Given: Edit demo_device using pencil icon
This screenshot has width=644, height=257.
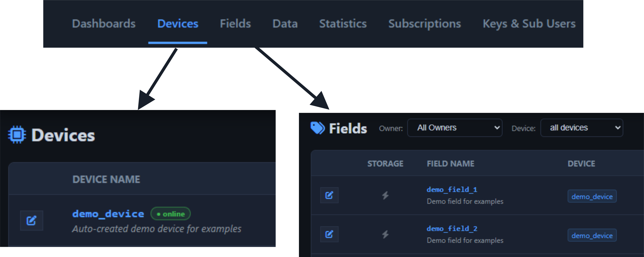Looking at the screenshot, I should pyautogui.click(x=31, y=220).
